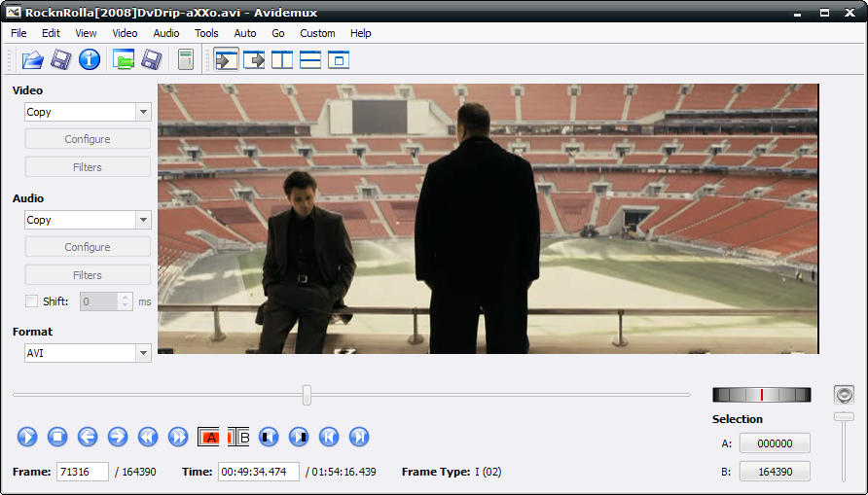Viewport: 868px width, 495px height.
Task: Open the Tools menu
Action: (206, 33)
